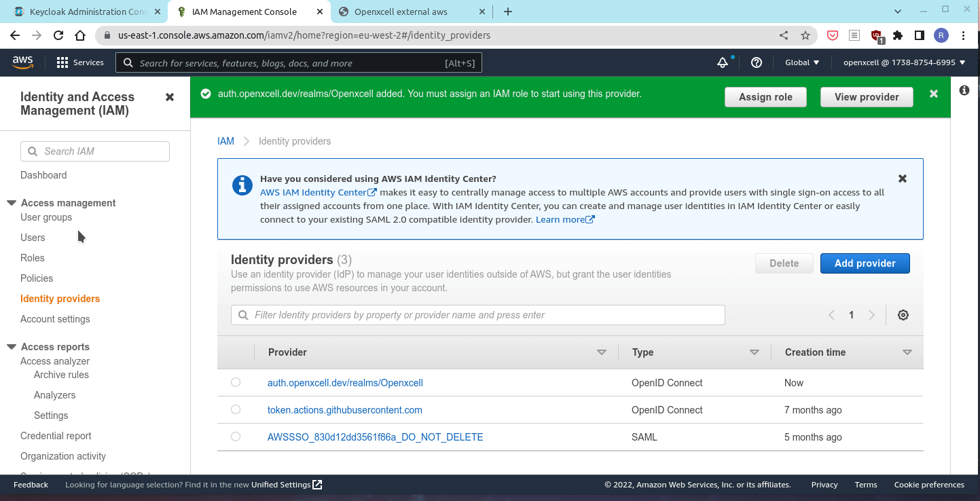Viewport: 980px width, 501px height.
Task: Select auth.openxcell.dev provider radio button
Action: pos(236,383)
